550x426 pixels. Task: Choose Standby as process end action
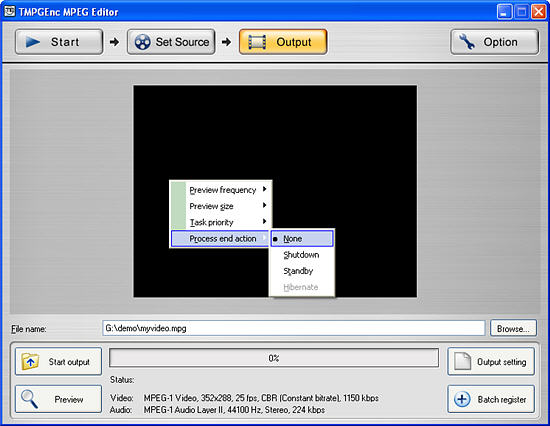pos(302,271)
